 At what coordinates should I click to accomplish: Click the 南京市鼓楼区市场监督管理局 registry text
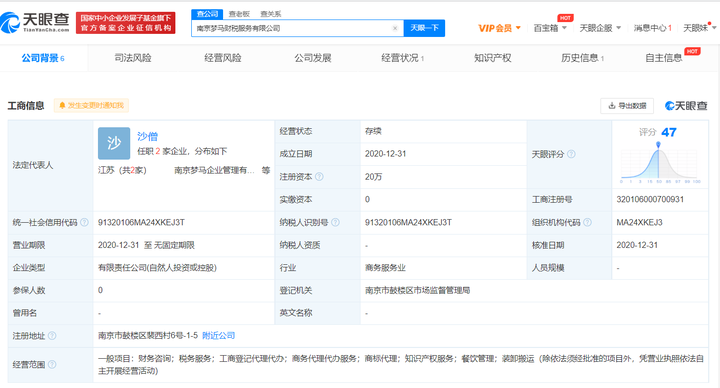point(417,290)
